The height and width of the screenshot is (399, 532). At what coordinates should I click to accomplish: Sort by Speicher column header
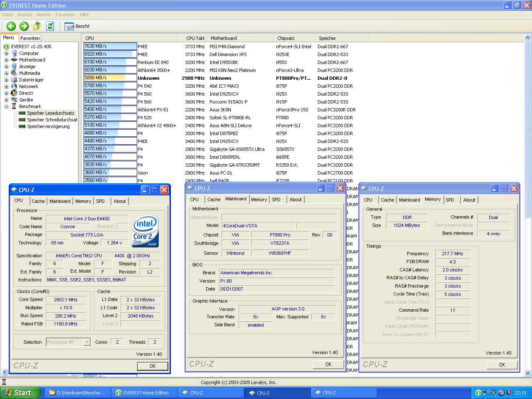342,38
